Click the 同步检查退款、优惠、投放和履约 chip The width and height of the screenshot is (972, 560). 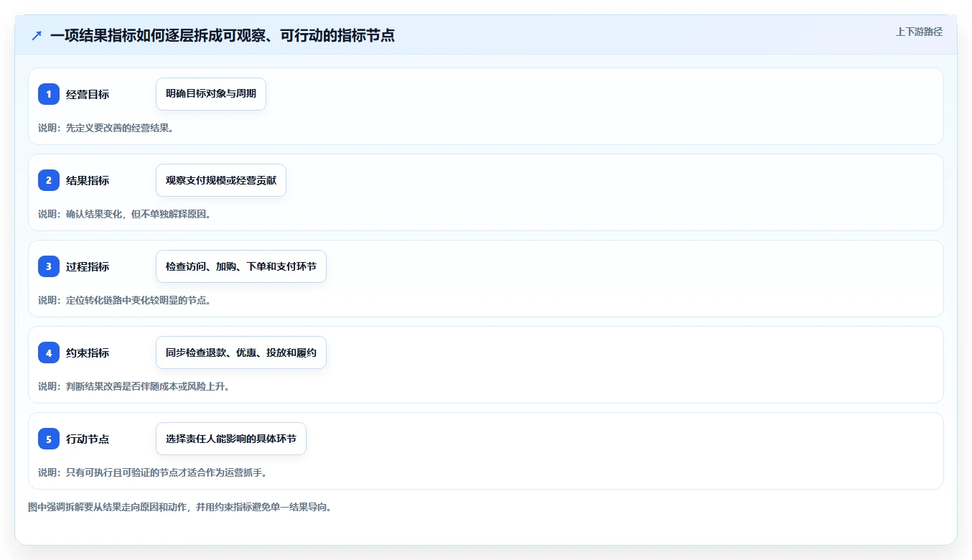(x=241, y=353)
